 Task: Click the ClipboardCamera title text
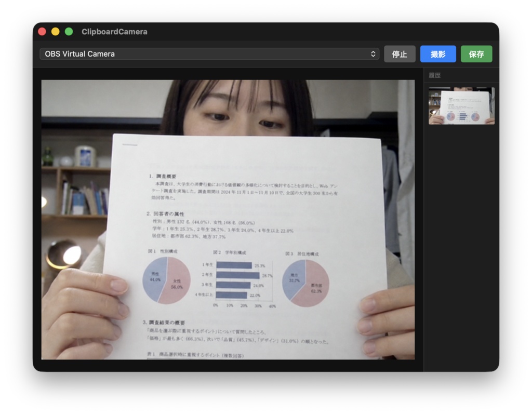(114, 32)
